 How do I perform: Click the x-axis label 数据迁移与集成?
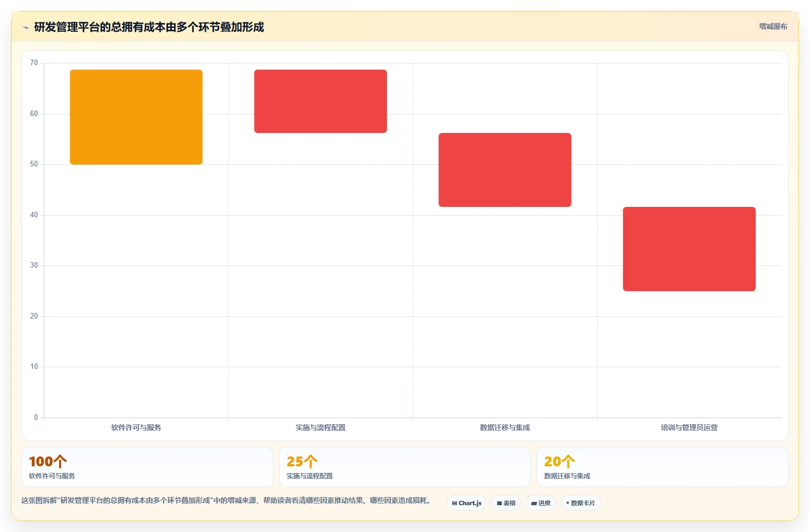tap(505, 427)
